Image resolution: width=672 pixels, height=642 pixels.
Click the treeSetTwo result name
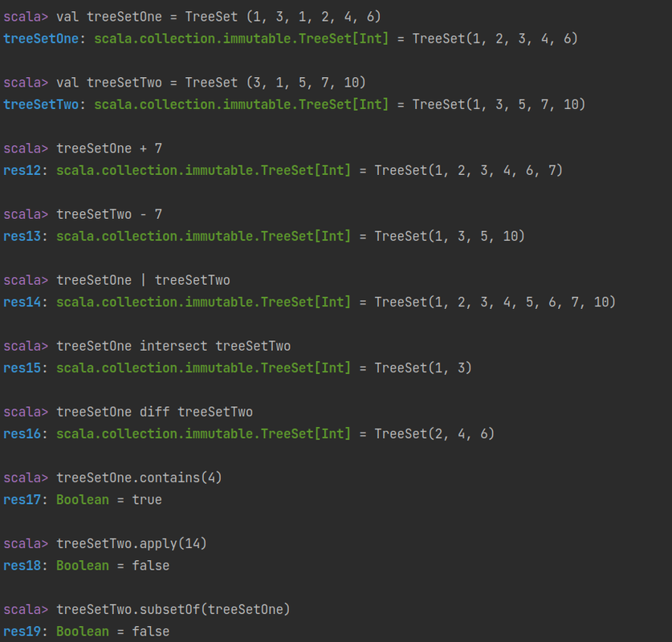tap(41, 104)
